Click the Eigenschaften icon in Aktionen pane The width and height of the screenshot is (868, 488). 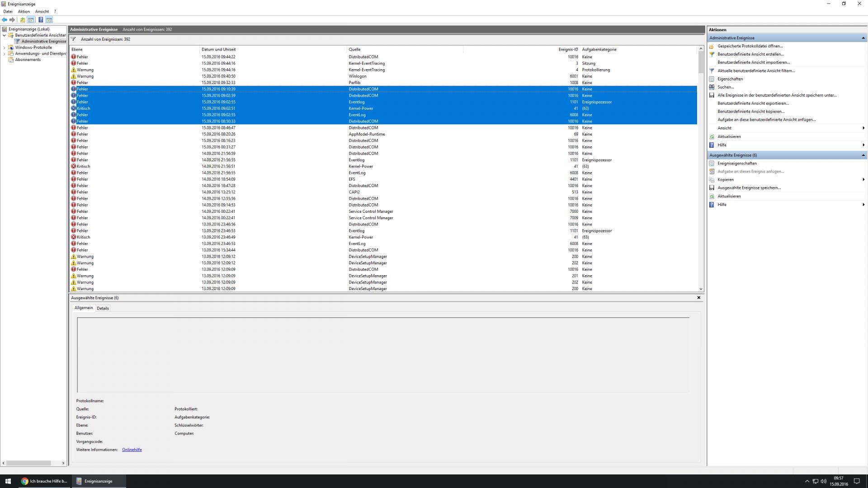(x=712, y=79)
